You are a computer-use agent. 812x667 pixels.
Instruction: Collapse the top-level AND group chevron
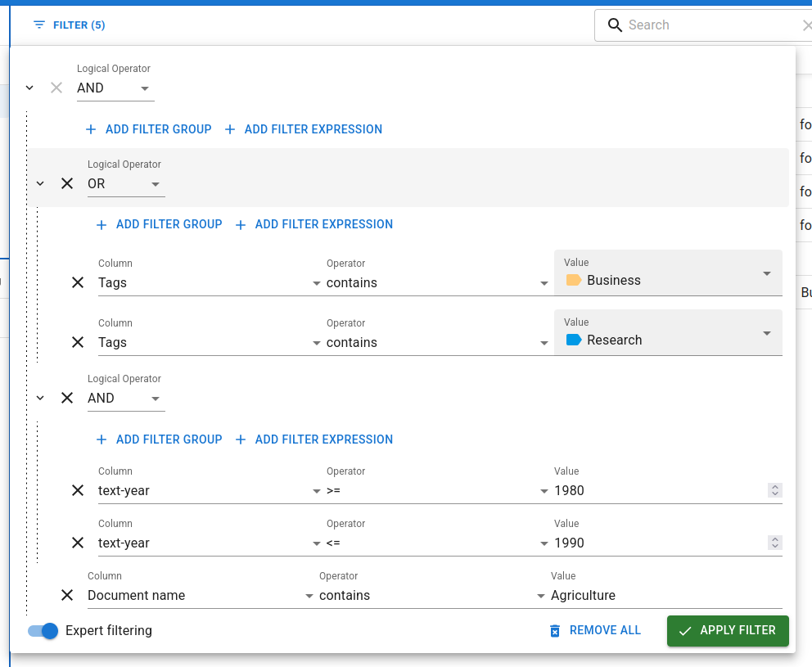tap(29, 88)
